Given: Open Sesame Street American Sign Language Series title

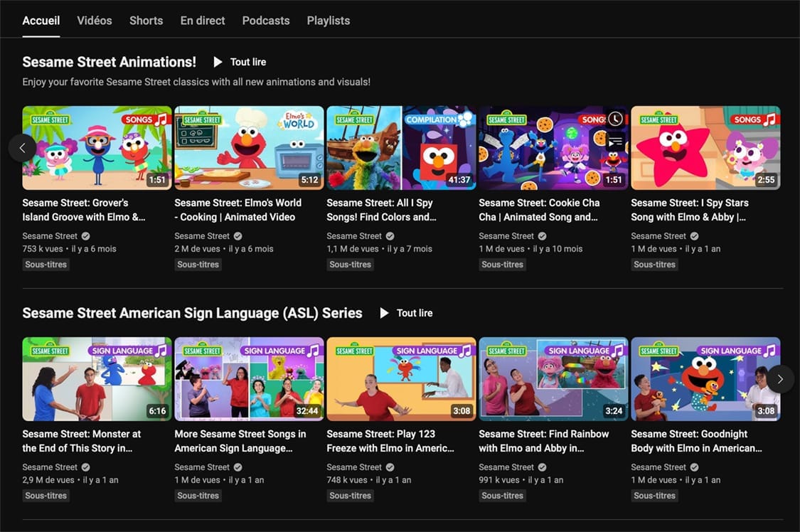Looking at the screenshot, I should point(192,313).
